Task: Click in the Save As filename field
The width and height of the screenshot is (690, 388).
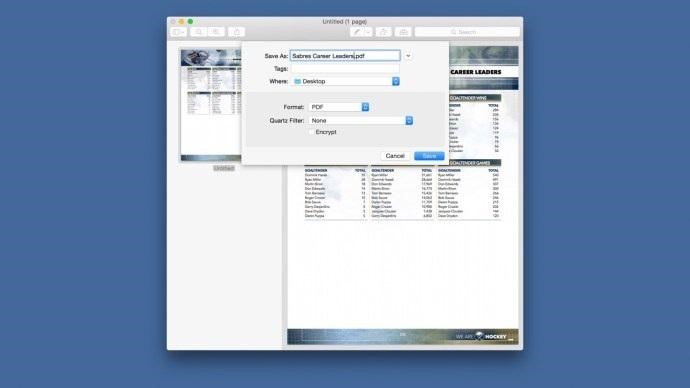Action: [x=345, y=56]
